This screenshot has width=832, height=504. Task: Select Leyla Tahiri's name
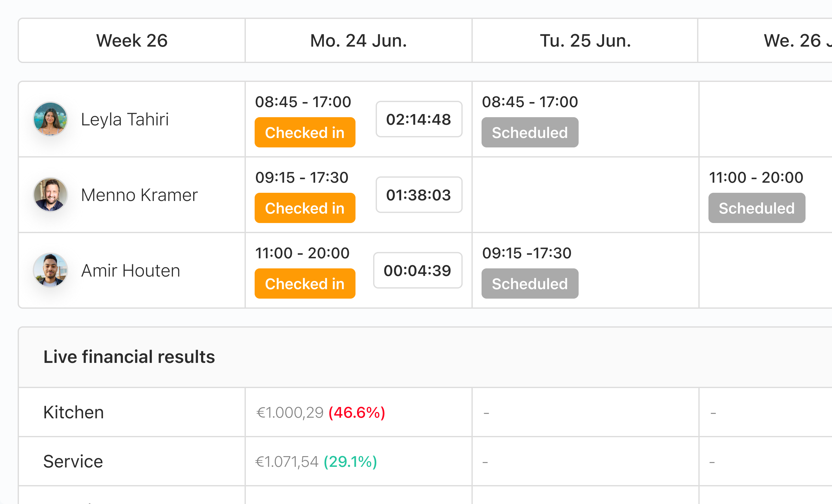pos(125,119)
